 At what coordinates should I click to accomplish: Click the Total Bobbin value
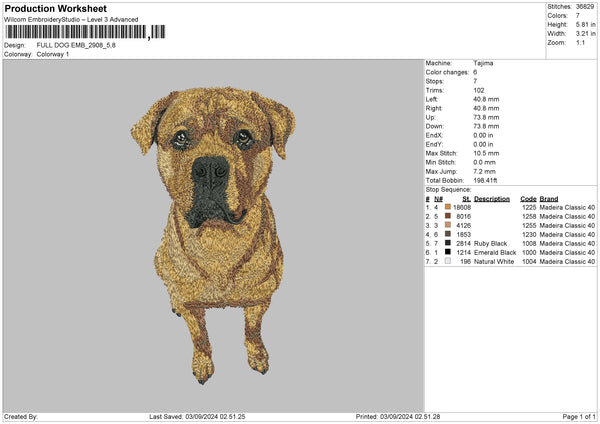tap(491, 178)
